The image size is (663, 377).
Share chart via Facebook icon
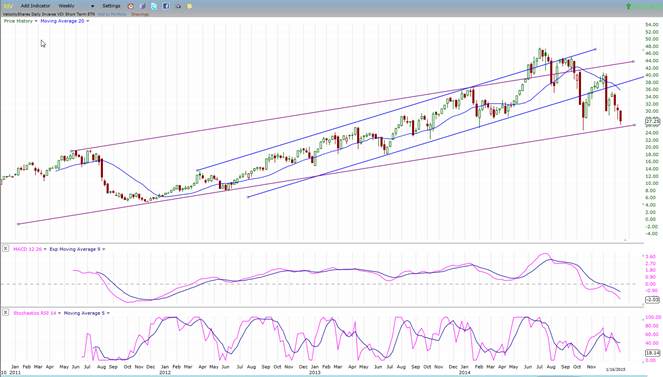166,6
